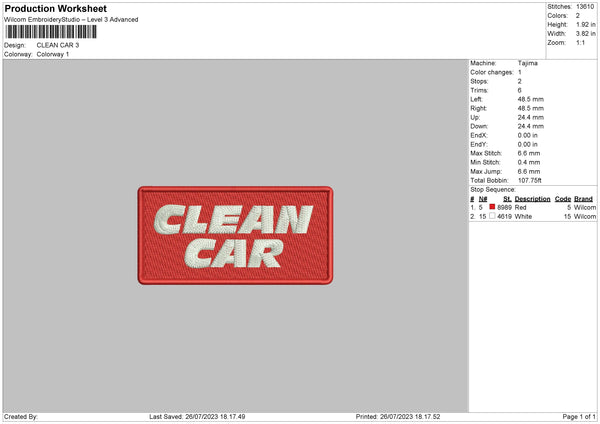Click the stitch count 8989 for Red
This screenshot has height=424, width=600.
pyautogui.click(x=505, y=207)
